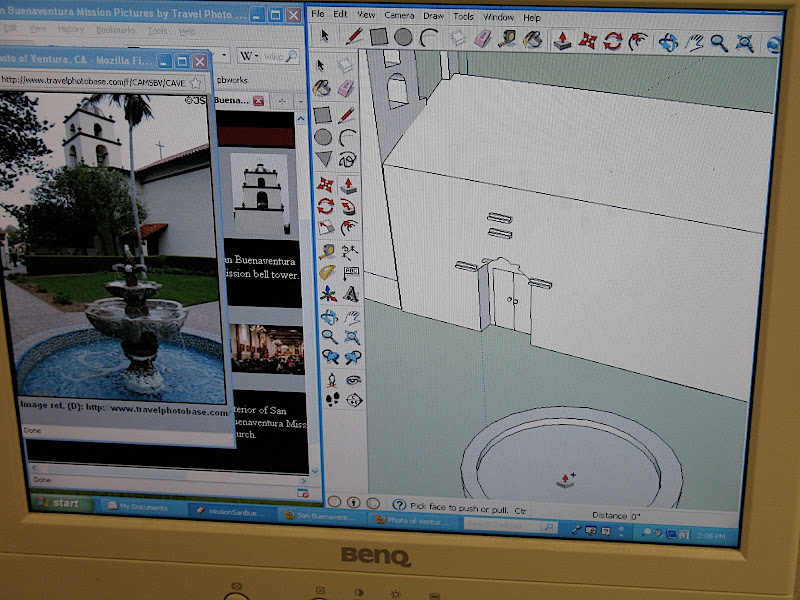Click the Windows start button
800x600 pixels.
[62, 504]
